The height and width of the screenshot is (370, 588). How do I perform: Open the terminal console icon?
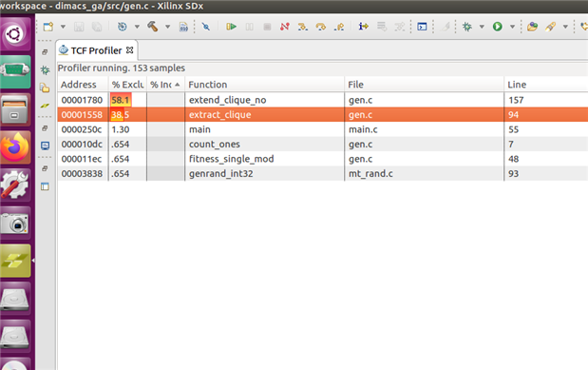(422, 27)
